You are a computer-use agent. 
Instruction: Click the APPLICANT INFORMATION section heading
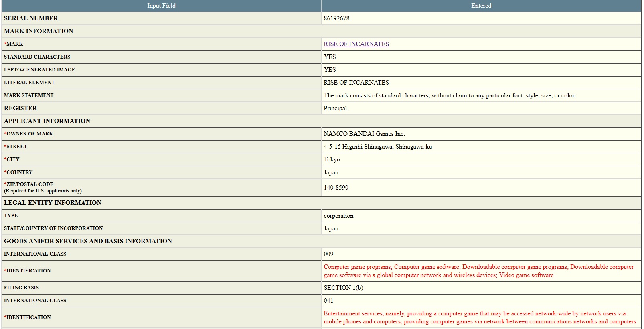tap(47, 121)
